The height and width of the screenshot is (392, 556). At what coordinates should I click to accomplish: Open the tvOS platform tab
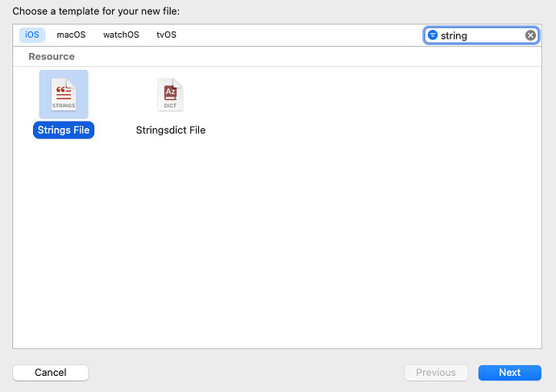coord(166,35)
